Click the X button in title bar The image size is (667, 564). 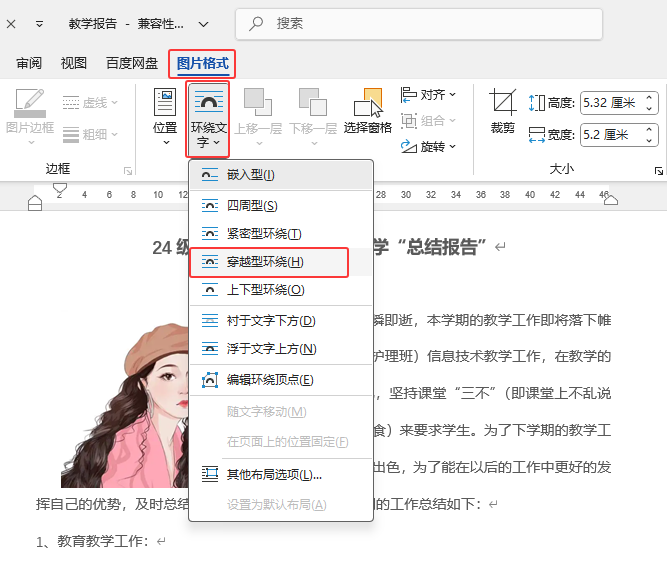coord(11,24)
